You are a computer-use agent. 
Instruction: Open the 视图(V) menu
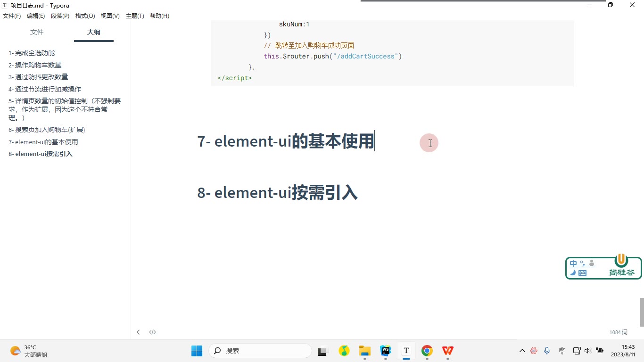(x=110, y=16)
